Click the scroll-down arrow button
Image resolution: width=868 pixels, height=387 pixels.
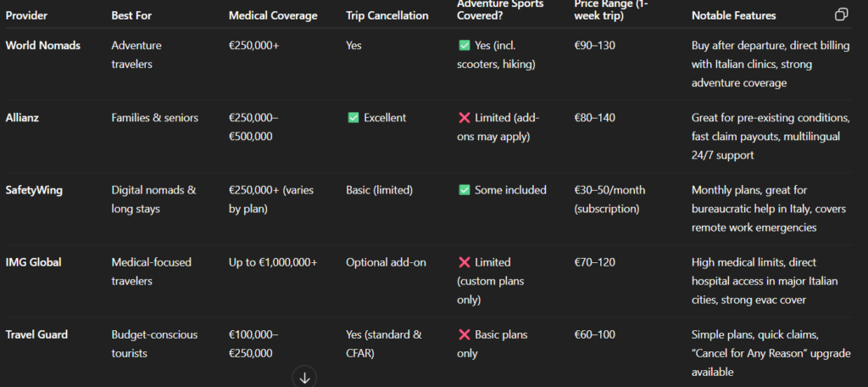tap(304, 377)
